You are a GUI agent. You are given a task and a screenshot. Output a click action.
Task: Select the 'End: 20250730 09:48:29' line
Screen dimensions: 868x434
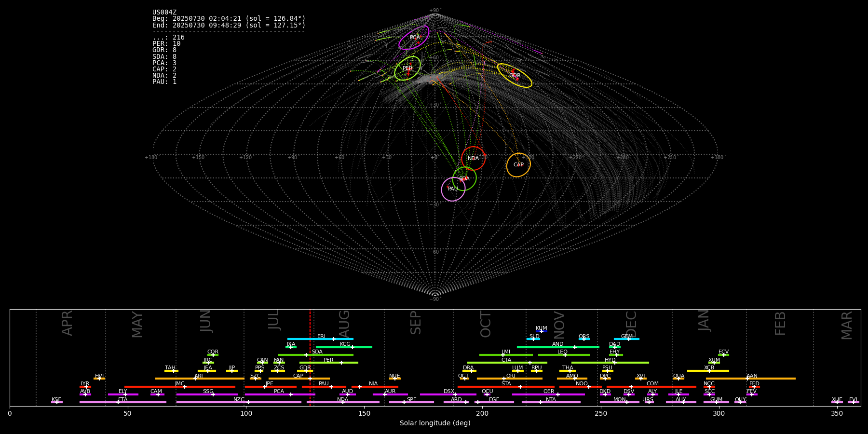click(x=229, y=25)
